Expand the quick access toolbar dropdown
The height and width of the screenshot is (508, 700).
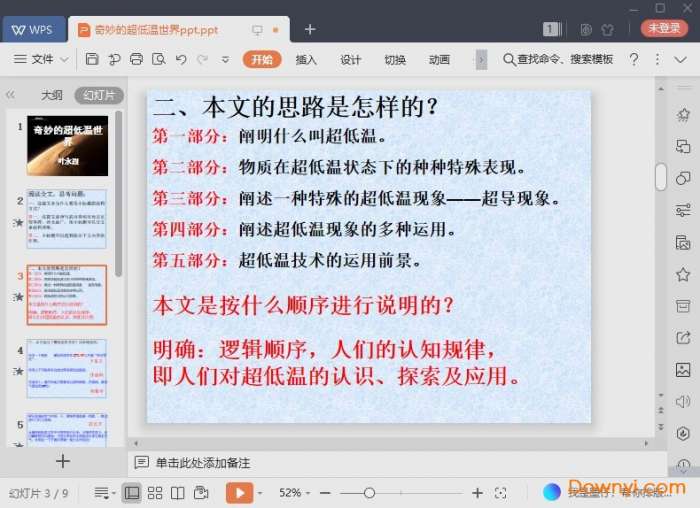click(x=225, y=59)
